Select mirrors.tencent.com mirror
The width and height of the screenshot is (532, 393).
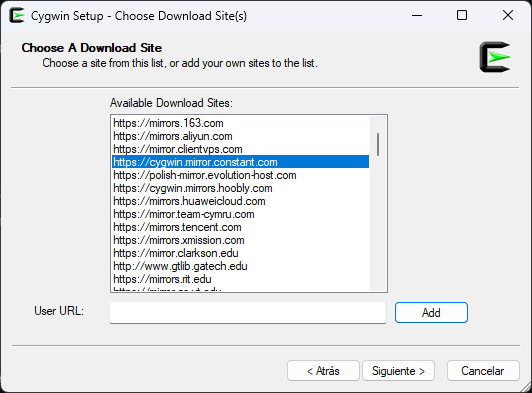(x=240, y=227)
